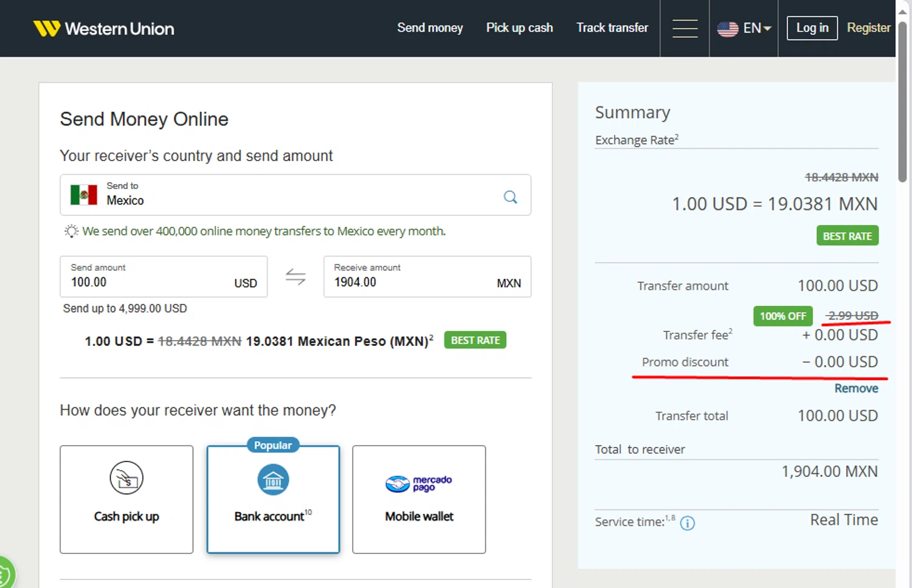912x588 pixels.
Task: Open the Send to country selector
Action: pos(295,195)
